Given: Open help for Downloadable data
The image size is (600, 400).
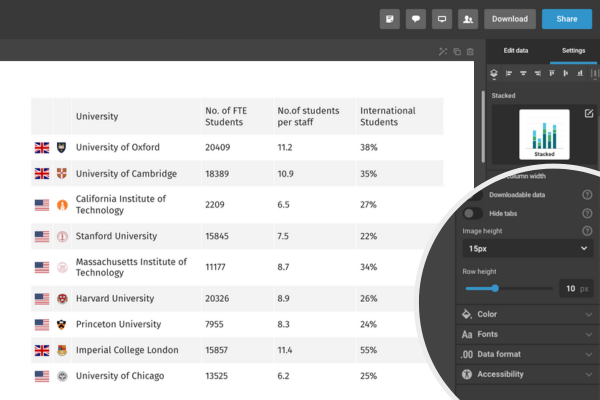Looking at the screenshot, I should click(x=587, y=195).
